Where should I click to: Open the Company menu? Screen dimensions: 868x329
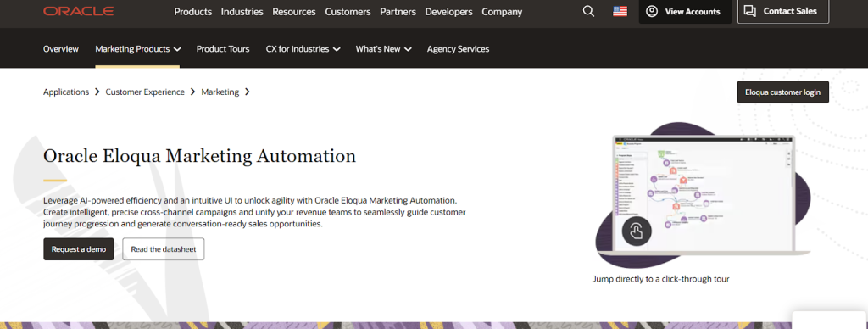[502, 12]
